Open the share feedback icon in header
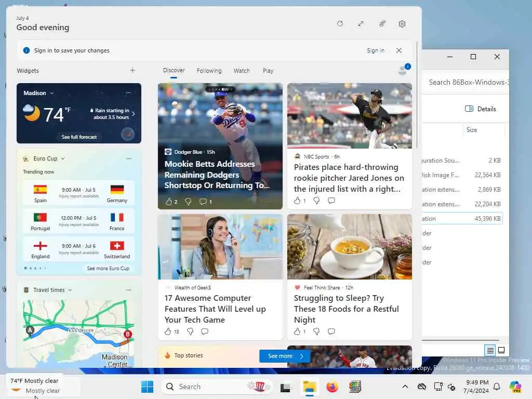Screen dimensions: 532x399 [x=382, y=24]
